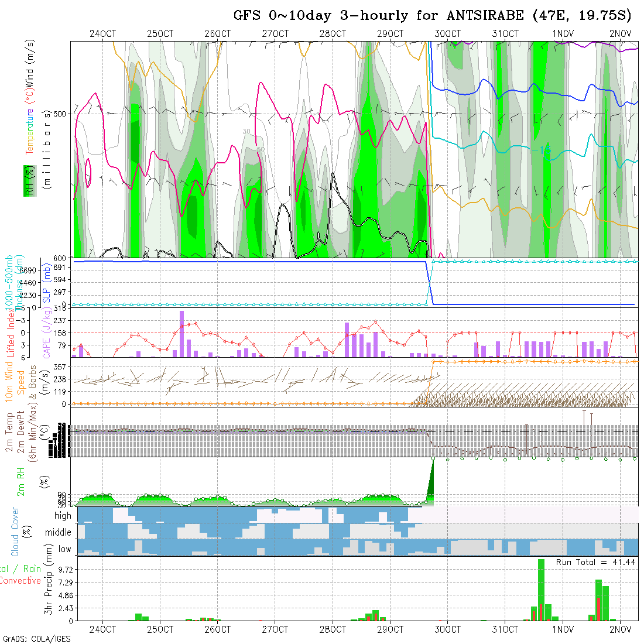Click the 'middle' cloud cover row label

click(x=59, y=533)
